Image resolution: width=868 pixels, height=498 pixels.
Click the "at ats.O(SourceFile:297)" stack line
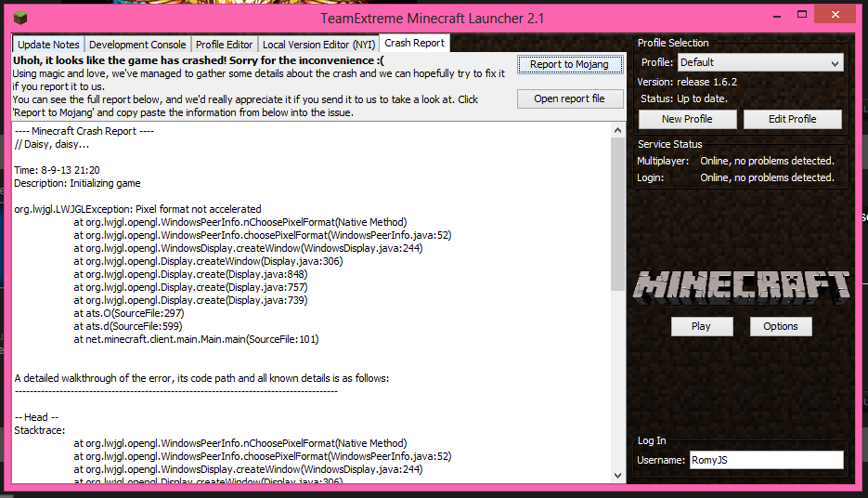click(x=128, y=313)
